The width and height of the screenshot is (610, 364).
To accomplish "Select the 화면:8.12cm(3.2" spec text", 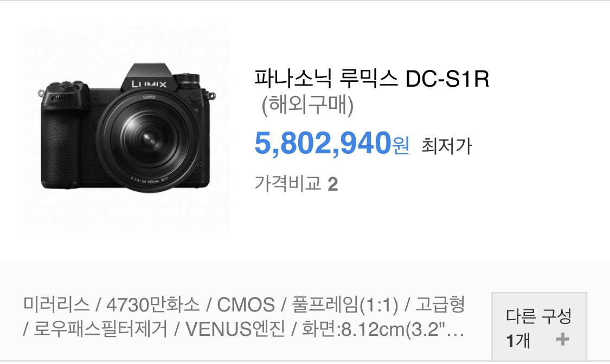I will point(374,329).
